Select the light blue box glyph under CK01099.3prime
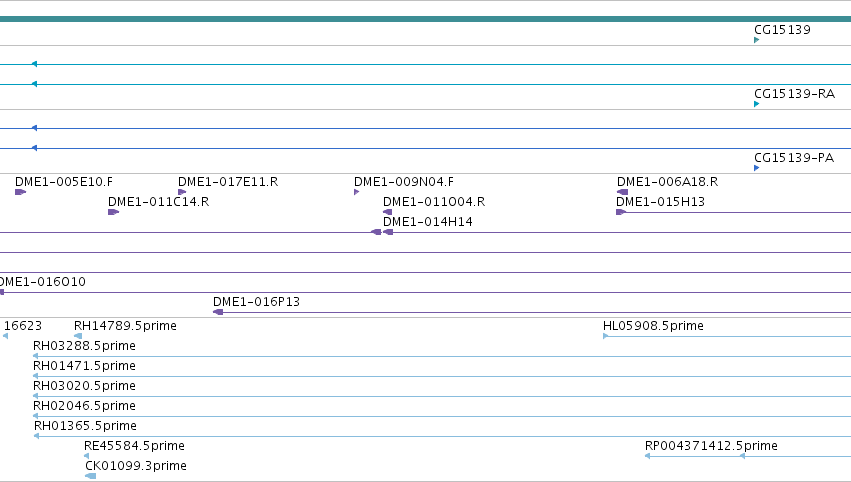Image resolution: width=851 pixels, height=482 pixels. coord(91,476)
